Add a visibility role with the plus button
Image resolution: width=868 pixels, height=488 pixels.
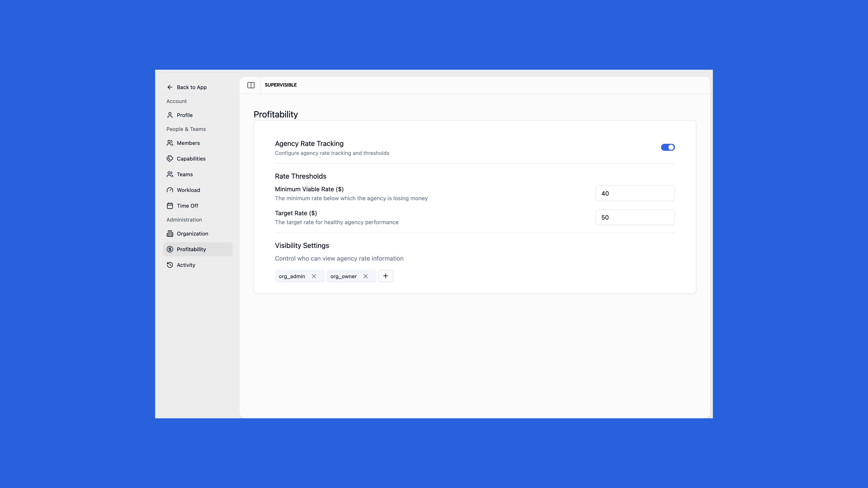pyautogui.click(x=385, y=276)
